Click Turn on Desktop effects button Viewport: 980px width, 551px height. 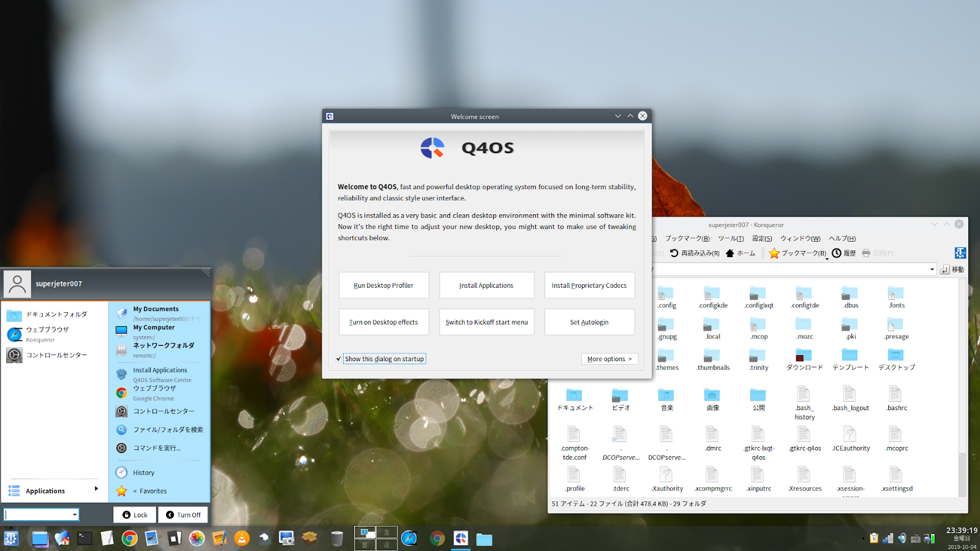[x=384, y=322]
